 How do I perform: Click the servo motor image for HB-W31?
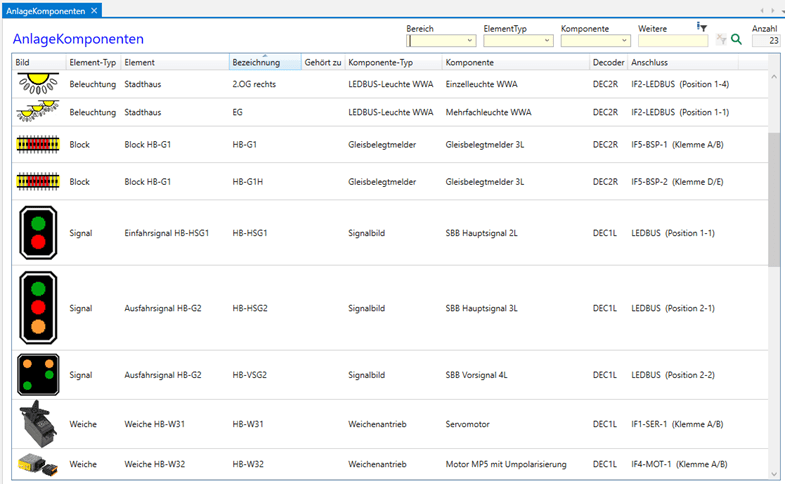pos(38,424)
